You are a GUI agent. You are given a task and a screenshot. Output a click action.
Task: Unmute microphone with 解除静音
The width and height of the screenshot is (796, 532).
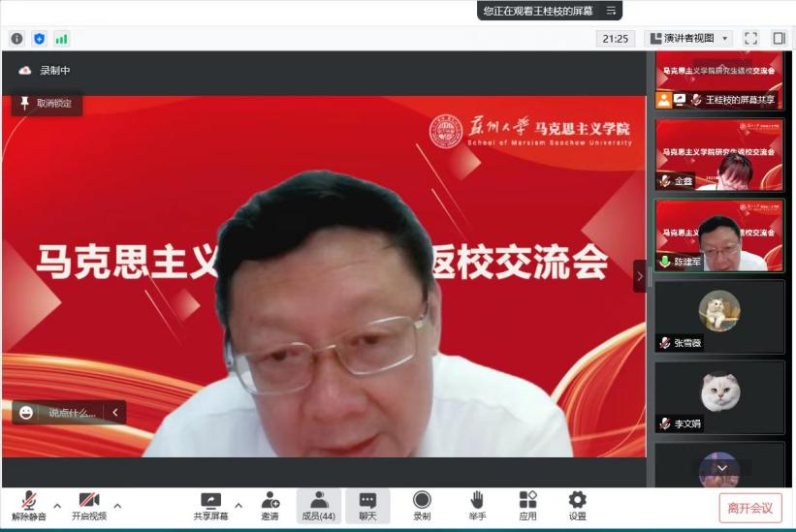pos(29,506)
